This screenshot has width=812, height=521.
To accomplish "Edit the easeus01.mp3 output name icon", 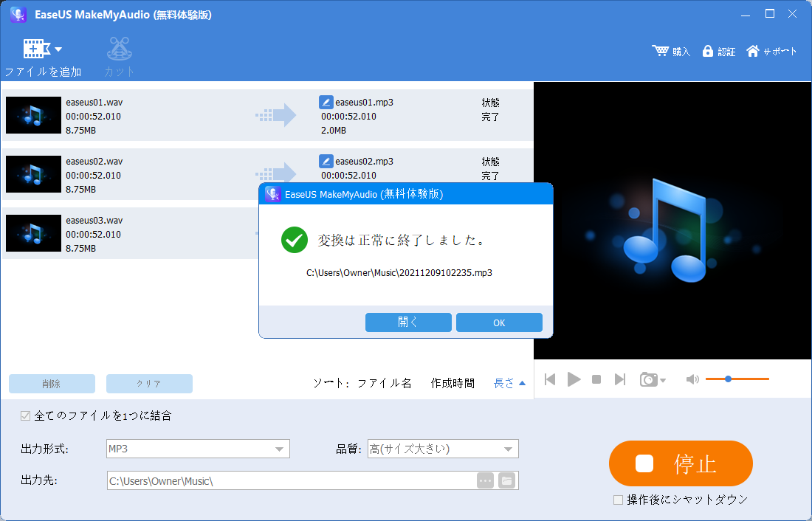I will (x=326, y=102).
